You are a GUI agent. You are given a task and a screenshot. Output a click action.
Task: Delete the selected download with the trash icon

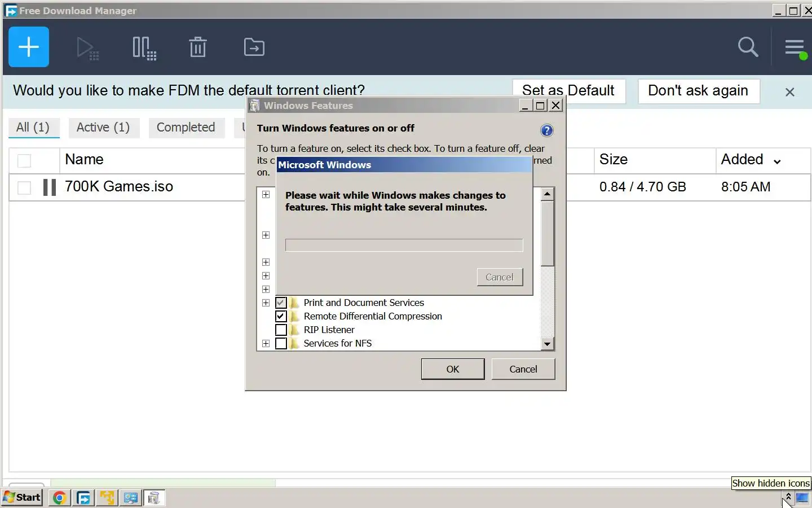coord(198,47)
